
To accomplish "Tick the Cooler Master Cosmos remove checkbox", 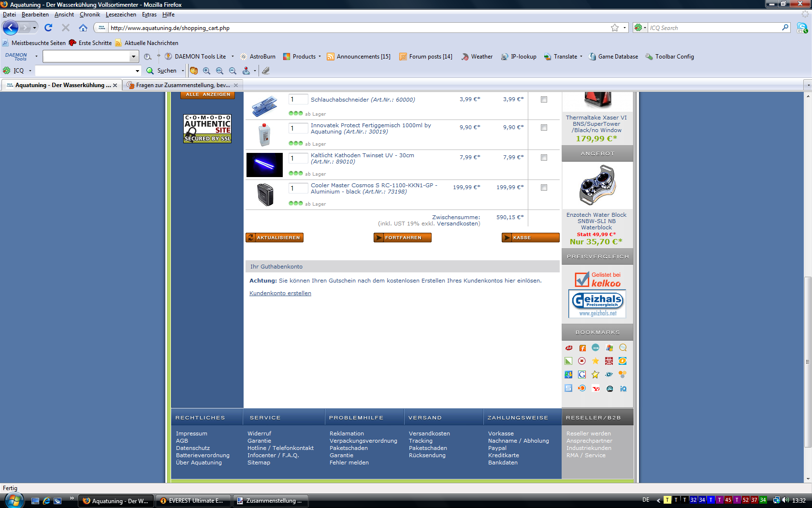I will (x=544, y=187).
